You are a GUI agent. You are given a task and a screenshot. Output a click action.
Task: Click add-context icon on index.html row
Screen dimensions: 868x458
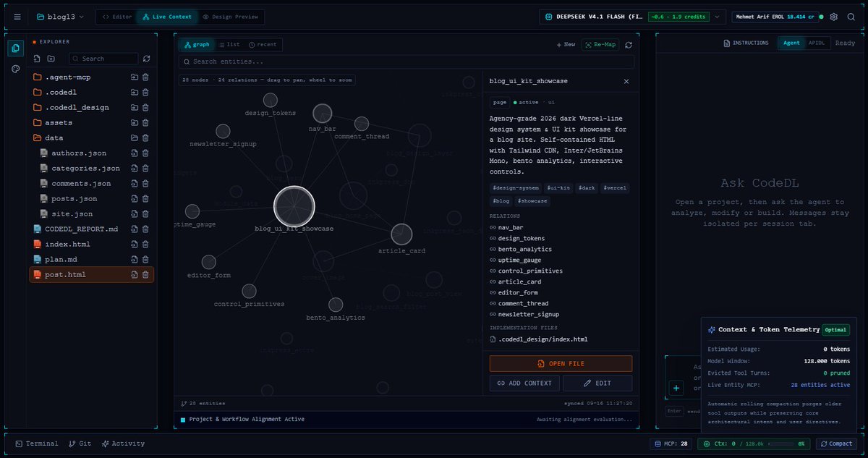click(135, 244)
